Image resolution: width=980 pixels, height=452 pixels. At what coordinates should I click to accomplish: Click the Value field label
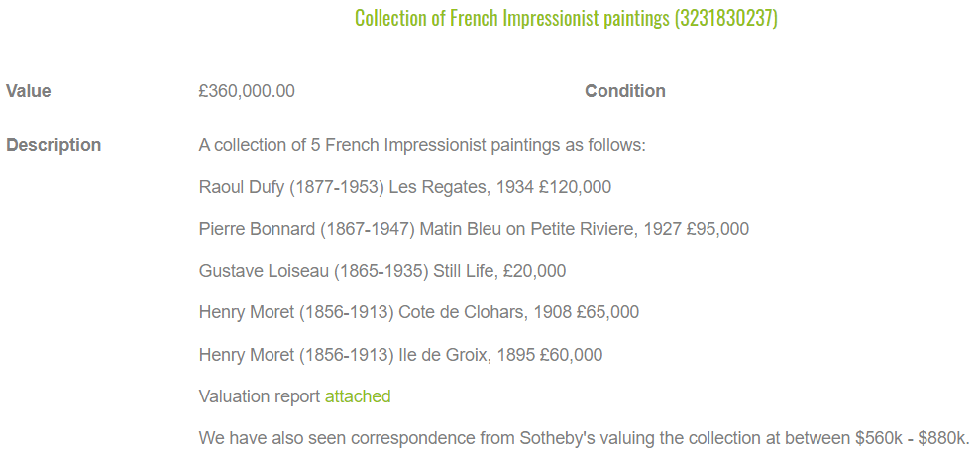29,91
